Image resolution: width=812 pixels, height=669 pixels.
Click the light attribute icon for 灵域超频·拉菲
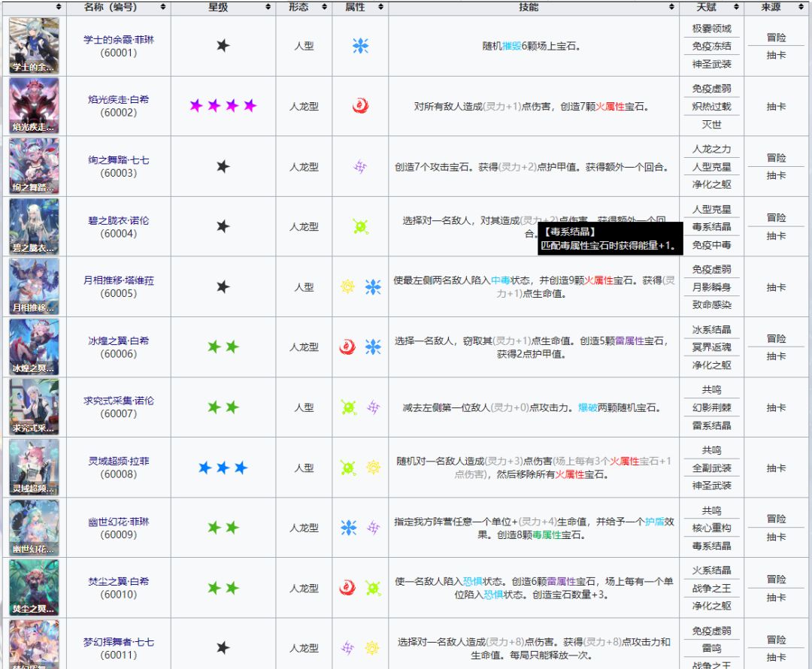pos(374,468)
